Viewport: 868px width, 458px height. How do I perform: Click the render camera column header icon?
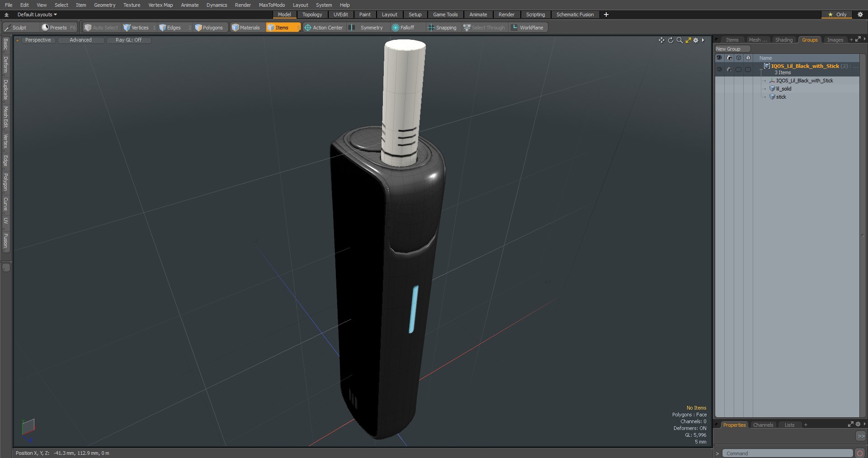click(729, 58)
